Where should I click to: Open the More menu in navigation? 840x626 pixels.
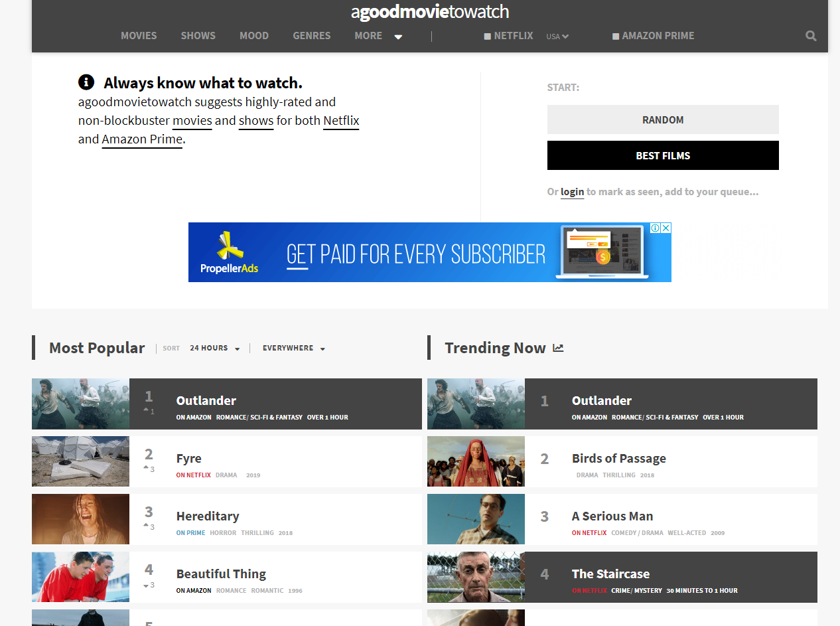pyautogui.click(x=378, y=36)
